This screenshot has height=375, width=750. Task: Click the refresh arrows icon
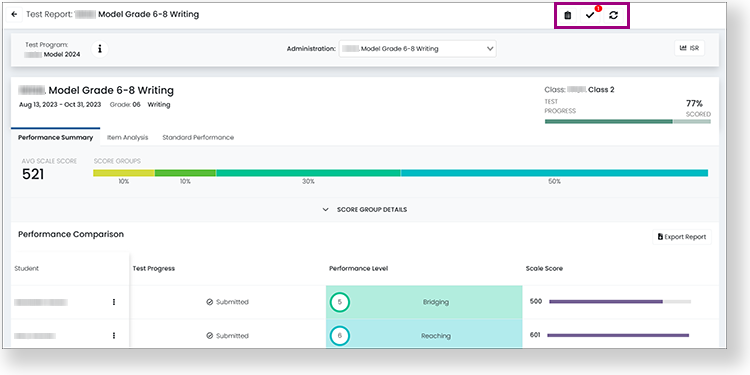613,15
